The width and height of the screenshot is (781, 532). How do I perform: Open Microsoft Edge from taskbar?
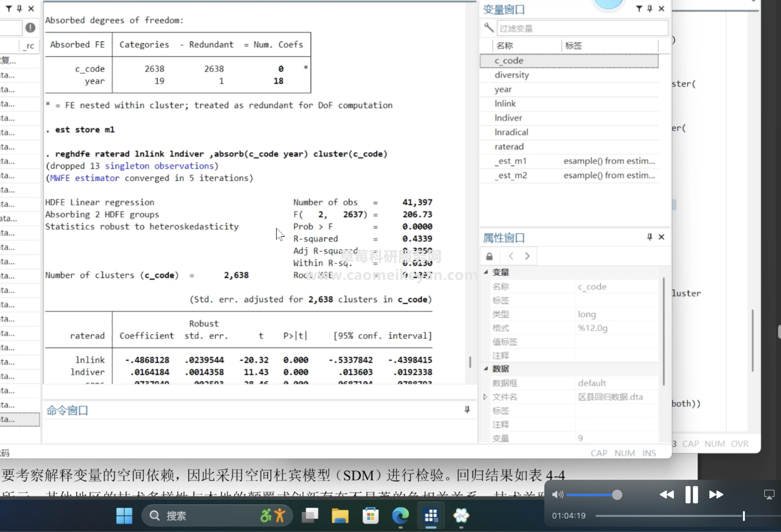pyautogui.click(x=400, y=515)
